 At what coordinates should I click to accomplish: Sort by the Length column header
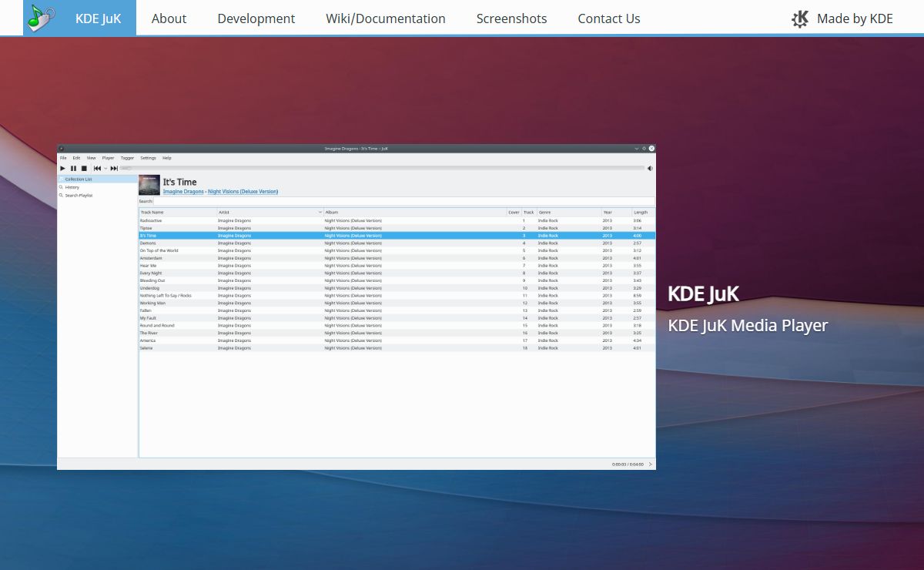643,212
